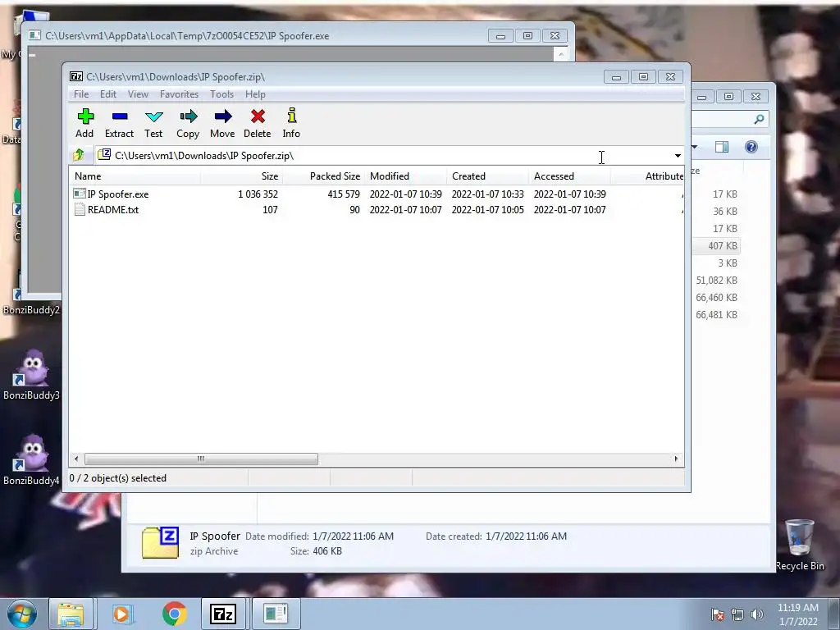The image size is (840, 630).
Task: Sort by Size column header
Action: (x=242, y=176)
